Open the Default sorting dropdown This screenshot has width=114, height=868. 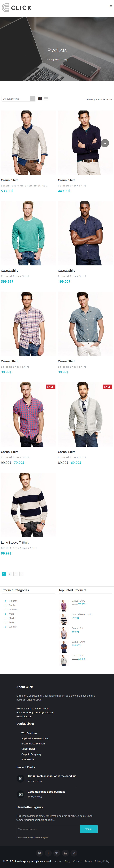[x=18, y=99]
